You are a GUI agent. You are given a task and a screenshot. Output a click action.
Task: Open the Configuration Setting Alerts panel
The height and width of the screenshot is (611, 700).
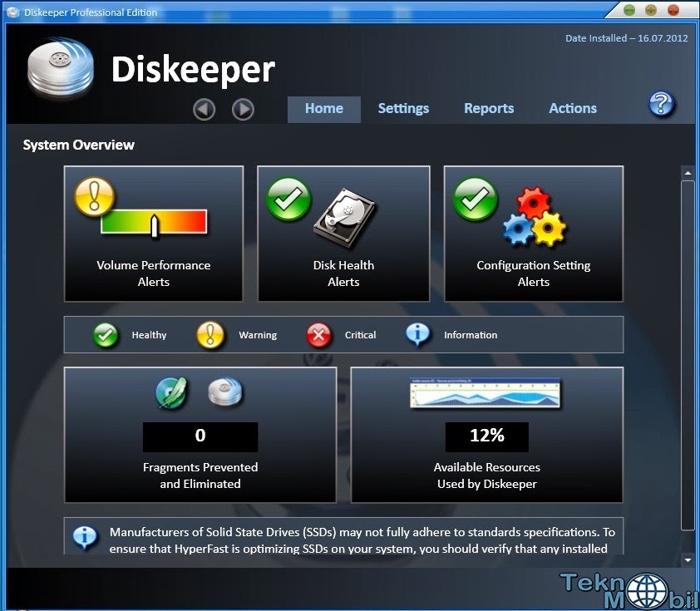534,234
